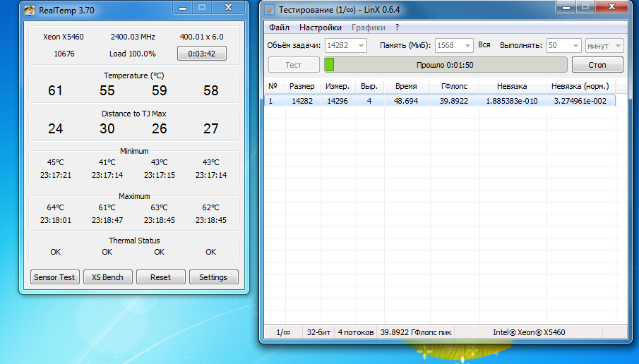Viewport: 639px width, 364px height.
Task: Expand the Выполнять count dropdown
Action: click(x=575, y=46)
